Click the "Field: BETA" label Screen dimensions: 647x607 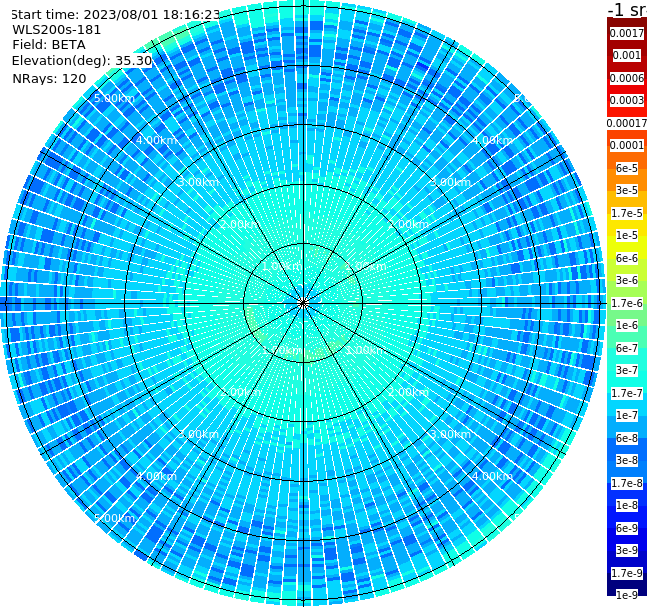(49, 45)
